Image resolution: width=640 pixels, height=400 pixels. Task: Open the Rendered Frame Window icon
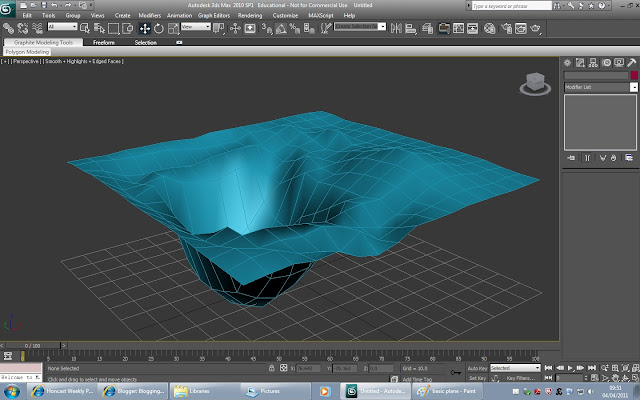(520, 28)
